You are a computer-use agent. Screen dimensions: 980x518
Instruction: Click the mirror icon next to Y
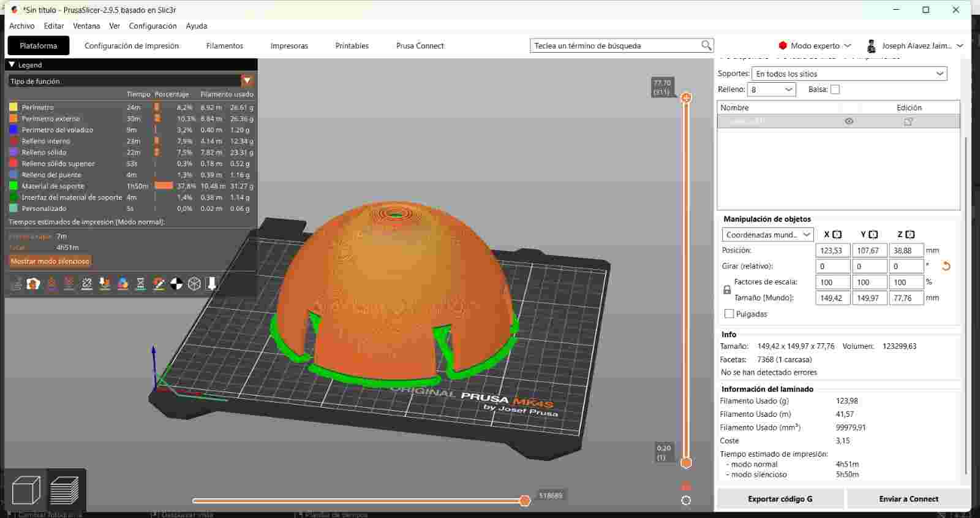coord(873,234)
